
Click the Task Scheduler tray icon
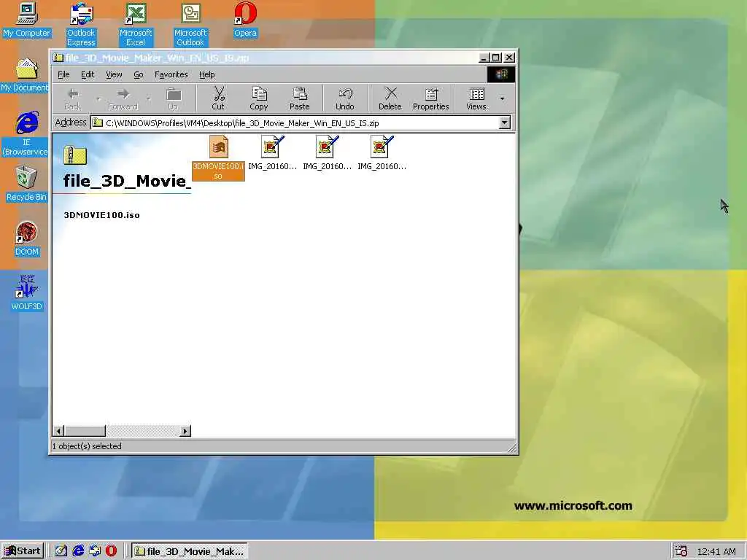pos(681,551)
